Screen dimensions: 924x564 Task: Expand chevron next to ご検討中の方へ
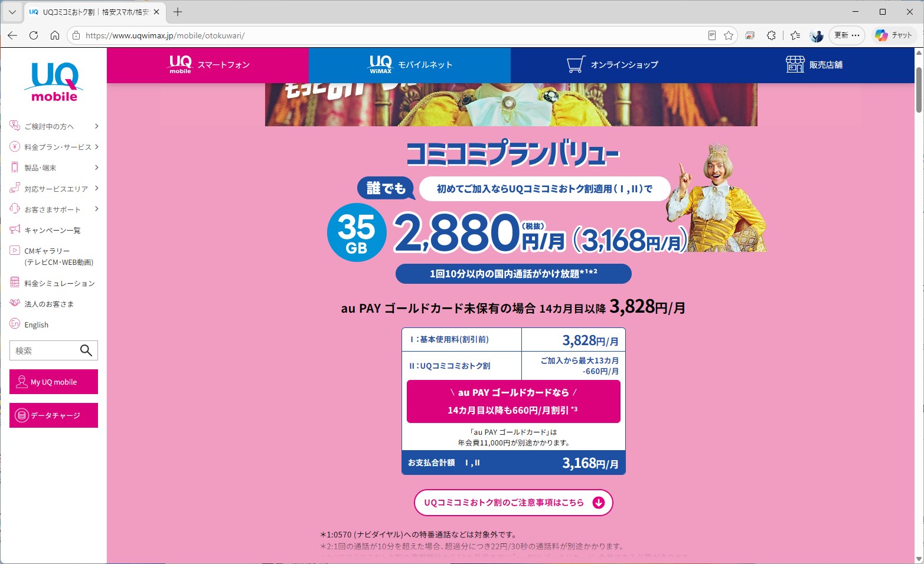(97, 126)
